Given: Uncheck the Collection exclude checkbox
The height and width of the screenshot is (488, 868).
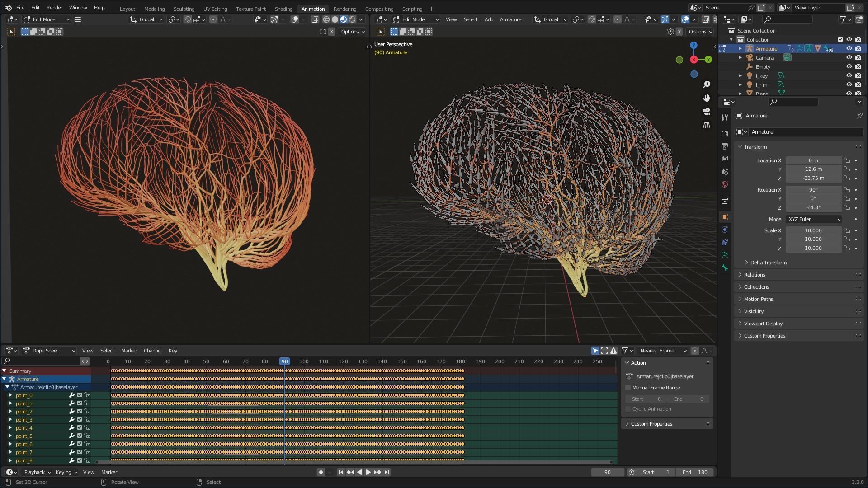Looking at the screenshot, I should (x=840, y=40).
